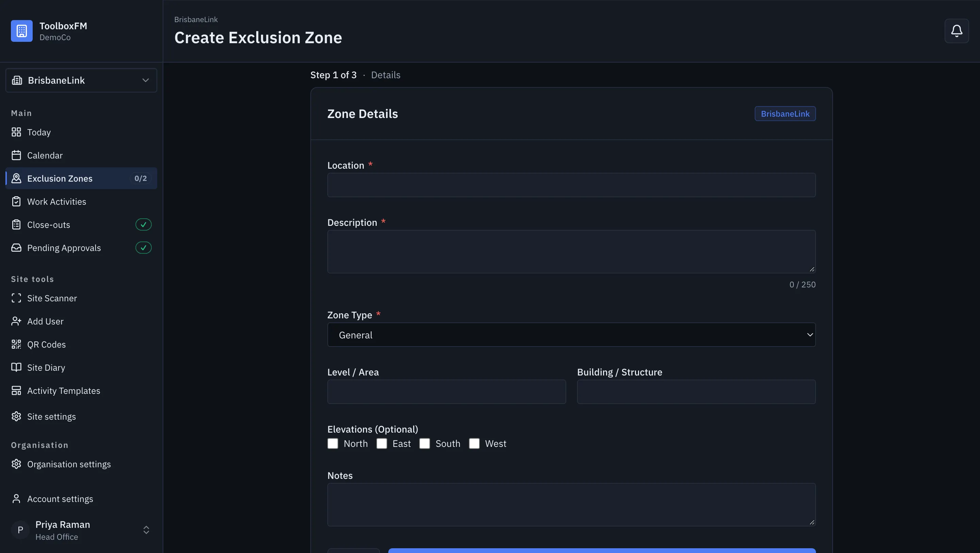Click the Today grid icon
Image resolution: width=980 pixels, height=553 pixels.
point(16,132)
